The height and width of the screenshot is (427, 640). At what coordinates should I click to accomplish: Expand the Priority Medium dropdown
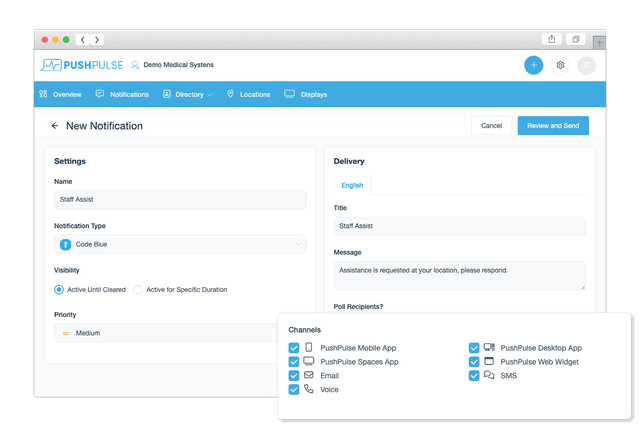pyautogui.click(x=180, y=333)
